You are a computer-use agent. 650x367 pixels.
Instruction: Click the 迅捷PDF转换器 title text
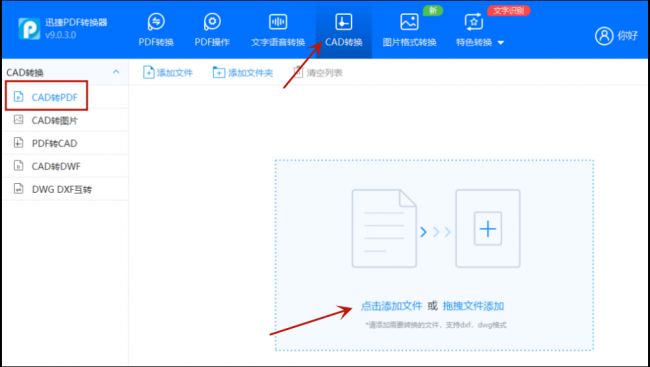coord(76,22)
